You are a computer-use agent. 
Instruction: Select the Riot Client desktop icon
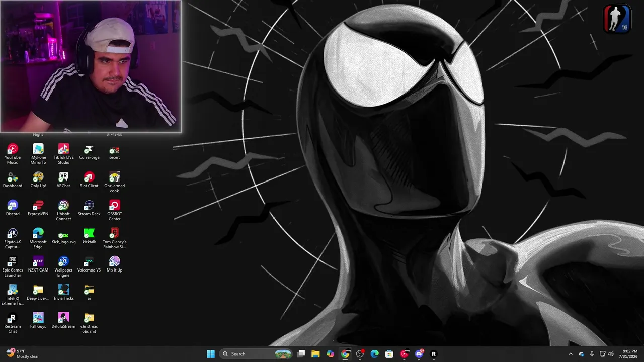(89, 180)
